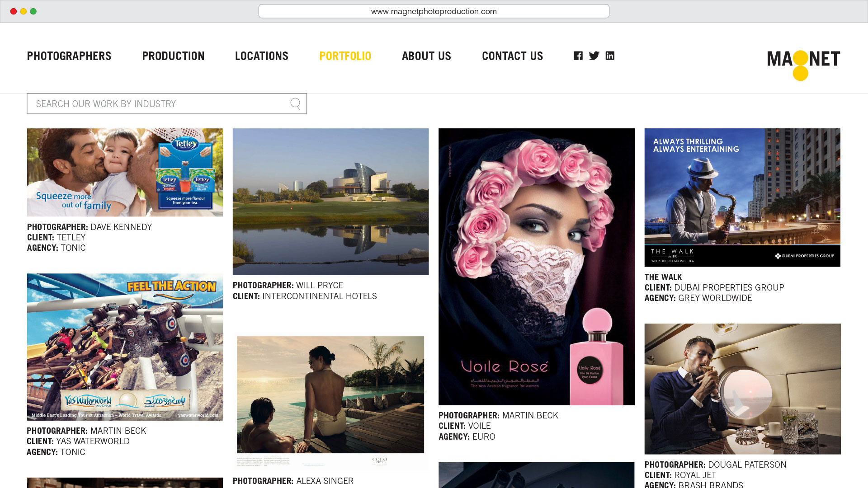Click Martin Beck under the Voile ad
868x488 pixels.
[x=530, y=415]
